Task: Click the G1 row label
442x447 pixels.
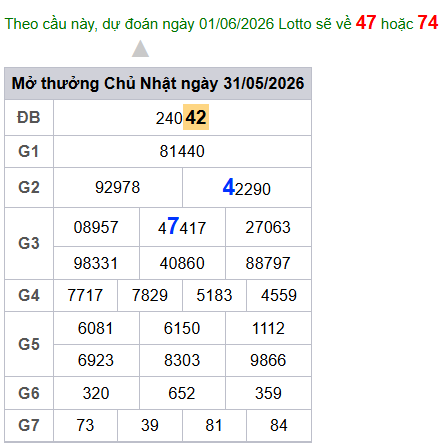Action: (x=29, y=151)
